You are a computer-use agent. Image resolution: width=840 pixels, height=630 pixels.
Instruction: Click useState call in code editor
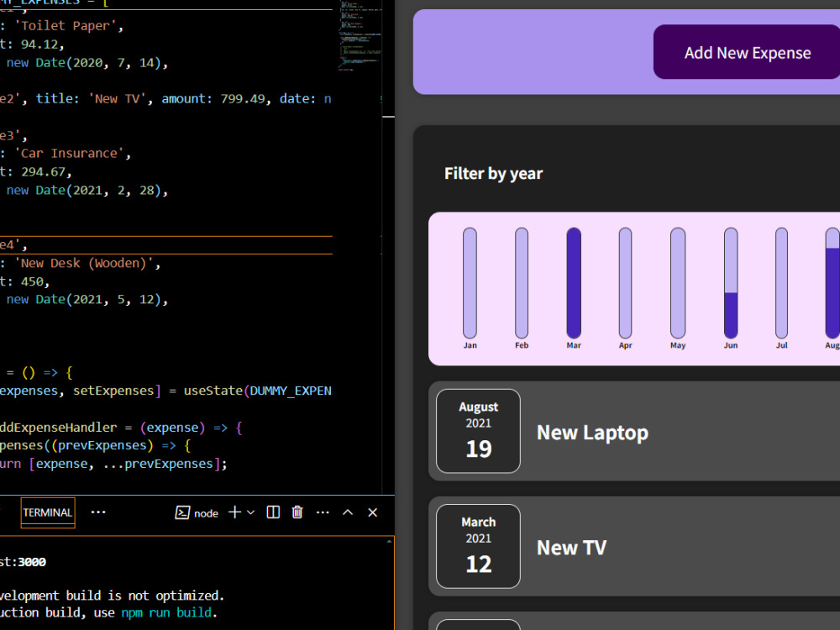[x=213, y=391]
